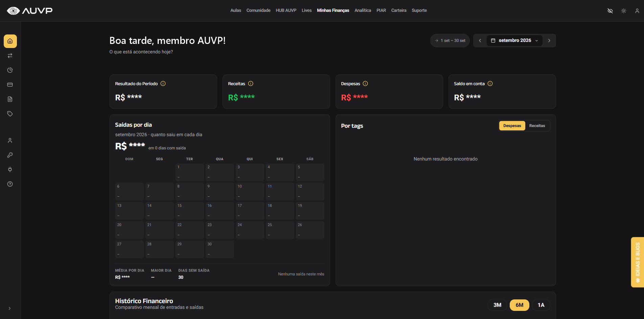Screen dimensions: 644x319
Task: Open the IDEIAS E BUGS side tab
Action: (638, 262)
